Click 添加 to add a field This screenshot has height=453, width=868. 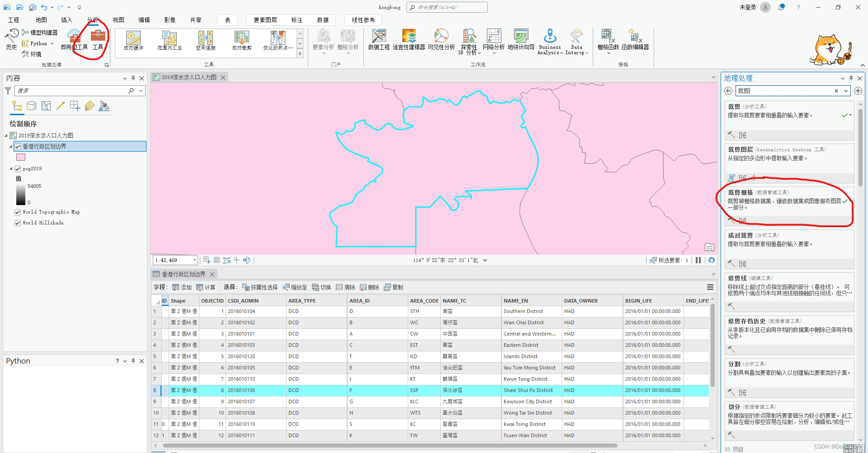pos(182,287)
